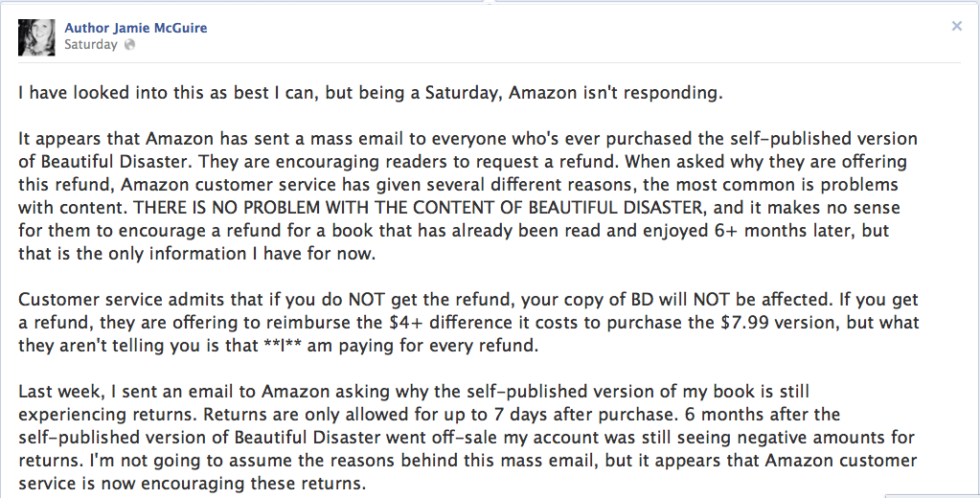Viewport: 980px width, 498px height.
Task: Click Jamie McGuire's profile picture thumbnail
Action: [36, 36]
